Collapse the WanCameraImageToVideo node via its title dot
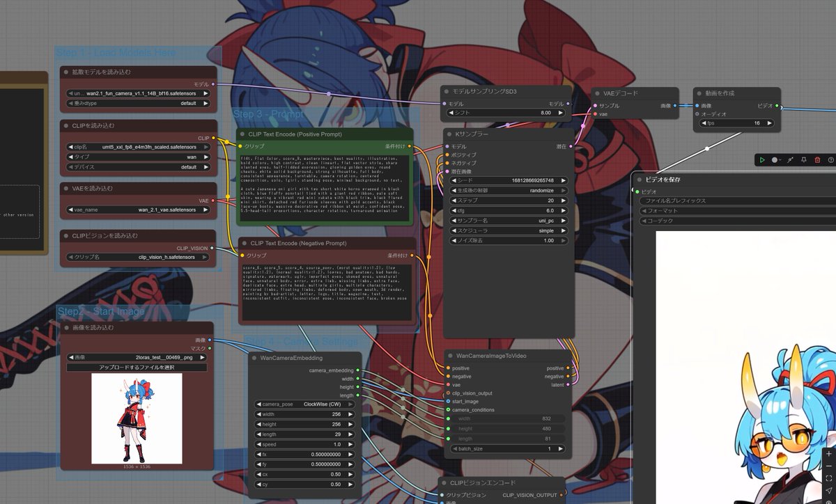 [x=451, y=356]
